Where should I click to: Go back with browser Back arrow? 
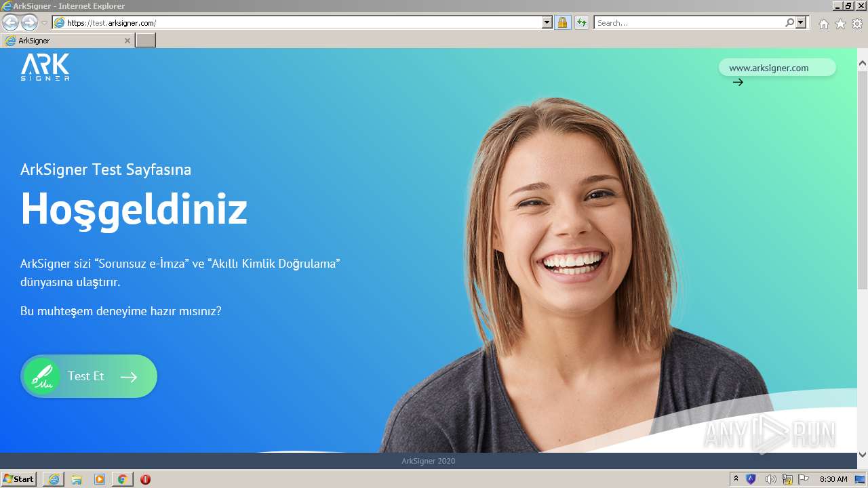click(10, 22)
